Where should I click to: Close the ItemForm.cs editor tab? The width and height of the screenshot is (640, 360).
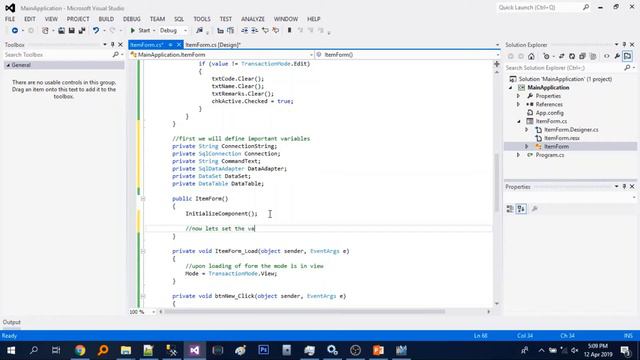(179, 45)
